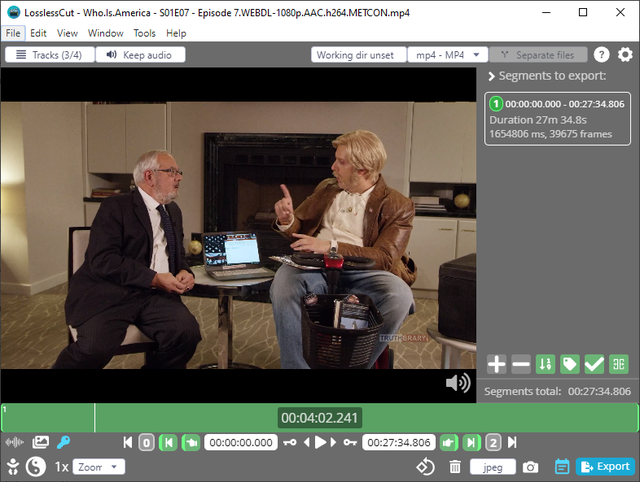The width and height of the screenshot is (640, 482).
Task: Toggle the audio waveform display
Action: pos(15,442)
